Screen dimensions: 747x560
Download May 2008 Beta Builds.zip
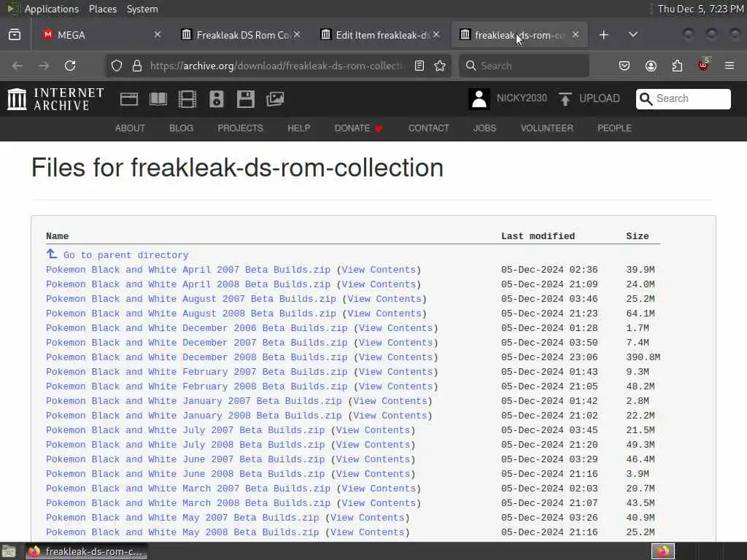click(x=182, y=532)
